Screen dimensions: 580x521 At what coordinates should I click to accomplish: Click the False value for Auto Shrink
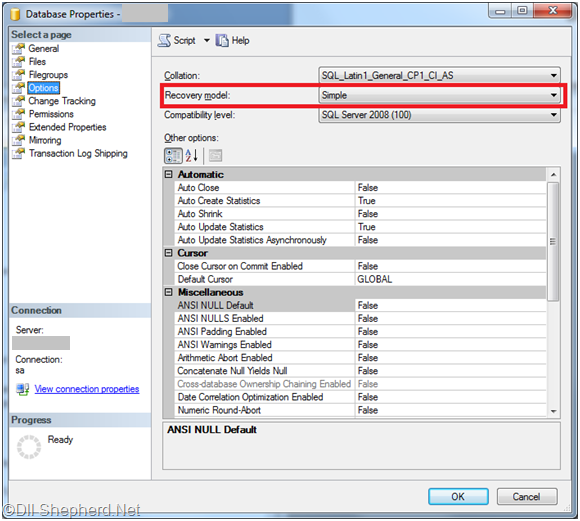point(368,214)
